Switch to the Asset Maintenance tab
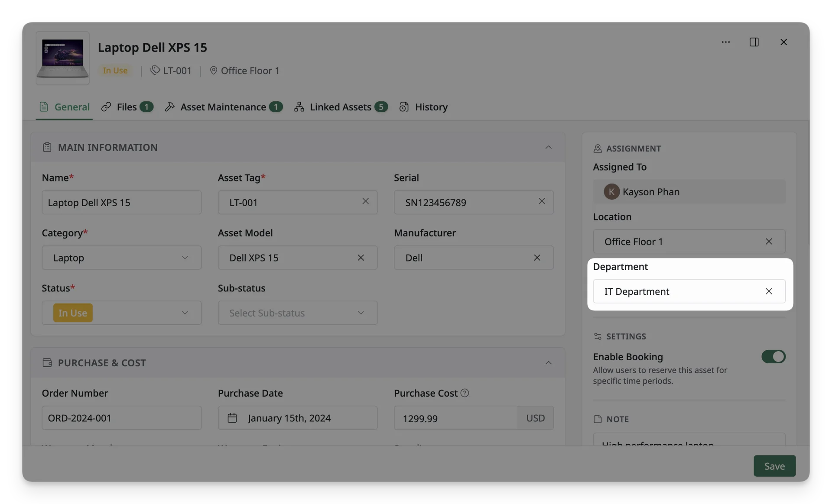Viewport: 832px width, 504px height. coord(224,107)
